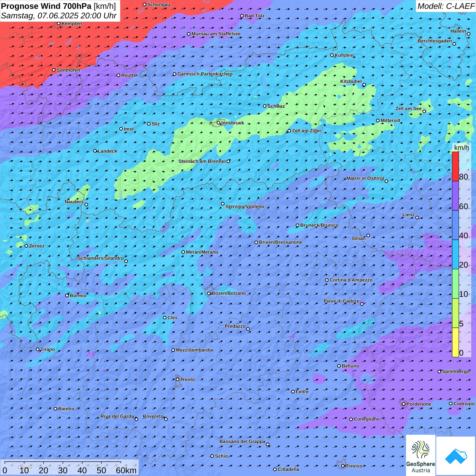This screenshot has width=476, height=476.
Task: Click the Cortina d'Ampezzo marker
Action: tap(327, 280)
